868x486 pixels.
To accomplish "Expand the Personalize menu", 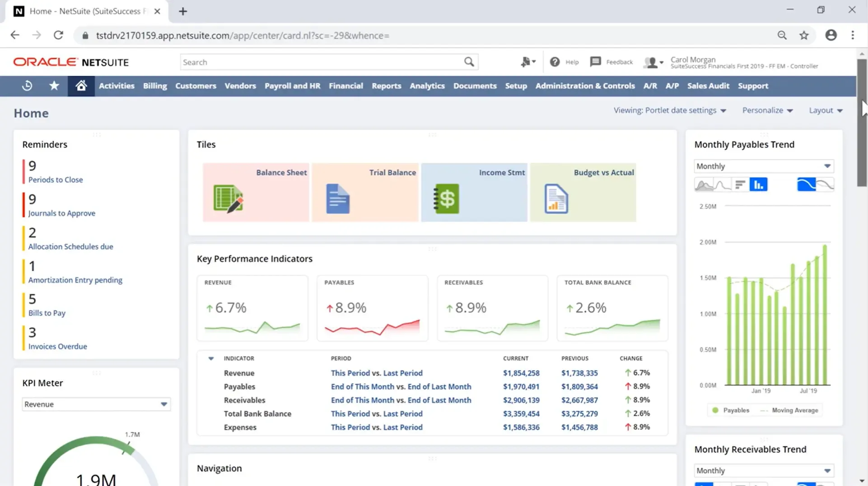I will tap(767, 110).
